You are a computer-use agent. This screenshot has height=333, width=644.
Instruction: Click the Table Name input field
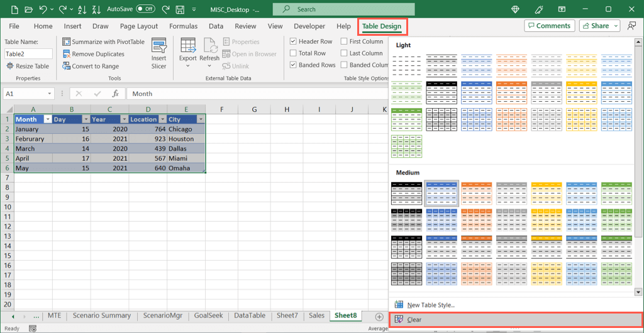coord(28,54)
